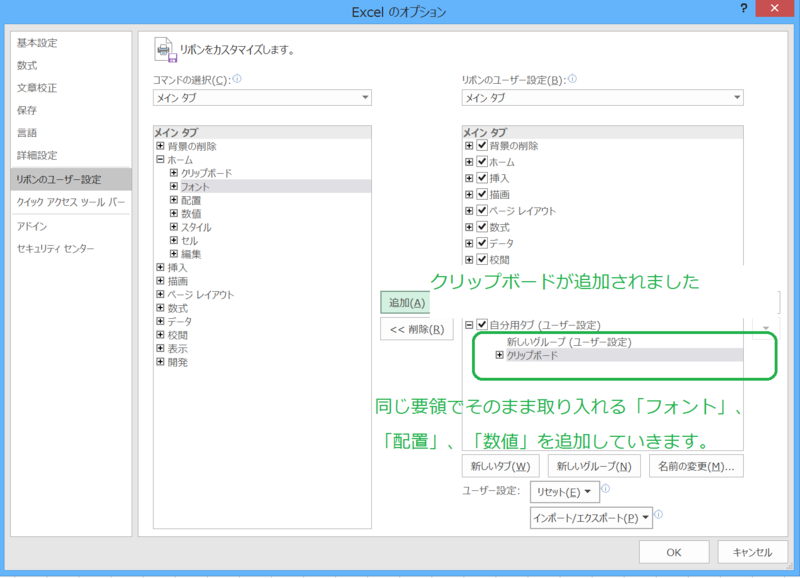Toggle 校閲 checkbox in right list
The height and width of the screenshot is (578, 800).
tap(482, 259)
